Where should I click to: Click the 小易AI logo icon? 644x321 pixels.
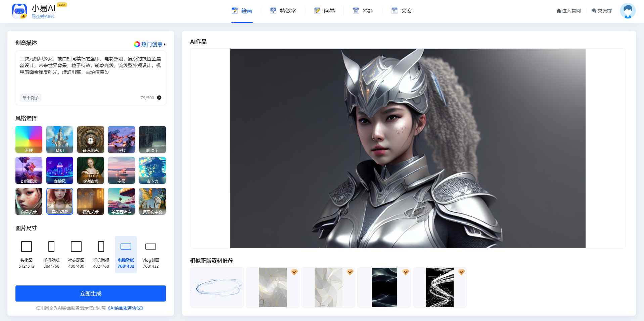click(x=19, y=11)
